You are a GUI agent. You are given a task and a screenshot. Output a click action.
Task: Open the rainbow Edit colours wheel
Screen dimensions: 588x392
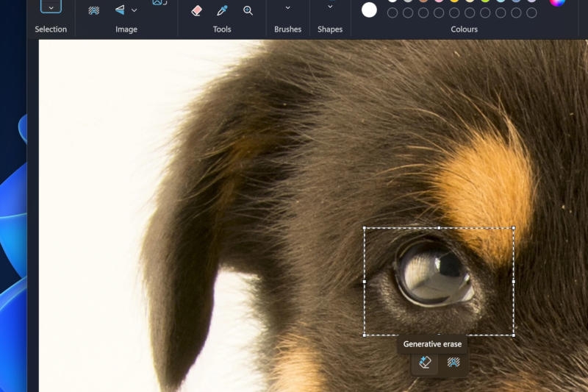pos(558,2)
